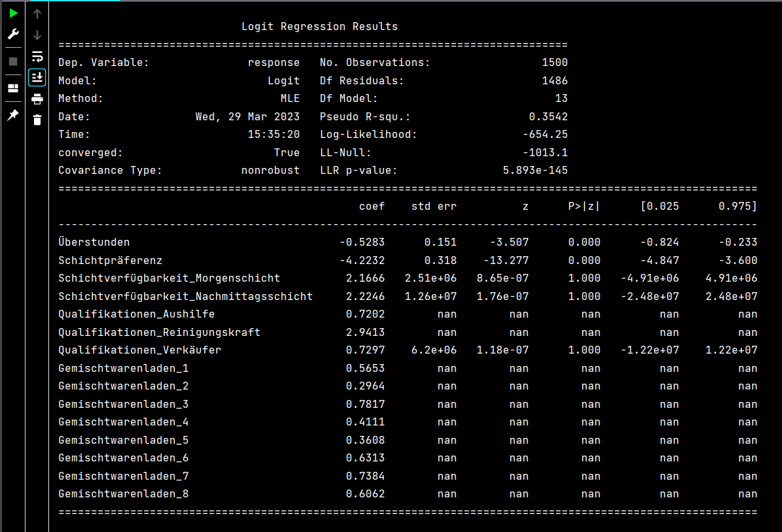782x532 pixels.
Task: Pin the run tab with pin icon
Action: [x=13, y=115]
